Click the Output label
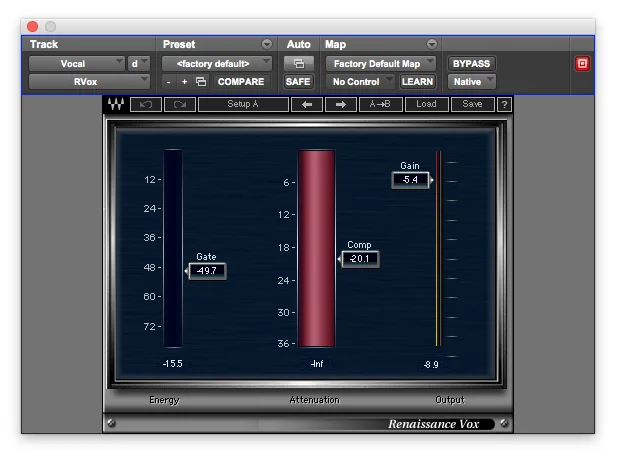This screenshot has width=624, height=462. click(x=450, y=400)
